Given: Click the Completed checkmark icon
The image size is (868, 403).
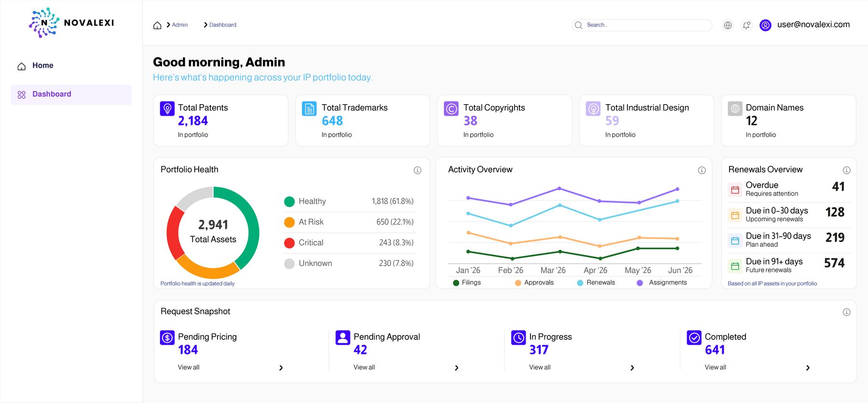Looking at the screenshot, I should click(x=694, y=337).
